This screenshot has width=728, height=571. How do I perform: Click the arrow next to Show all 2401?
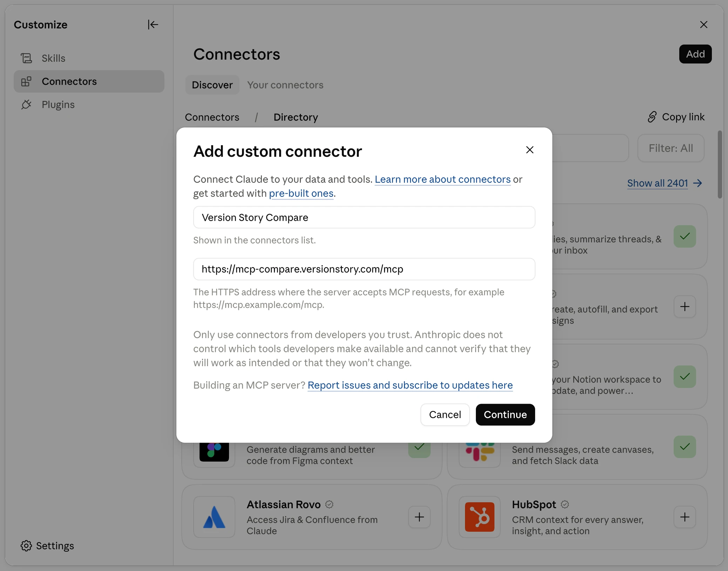coord(697,183)
